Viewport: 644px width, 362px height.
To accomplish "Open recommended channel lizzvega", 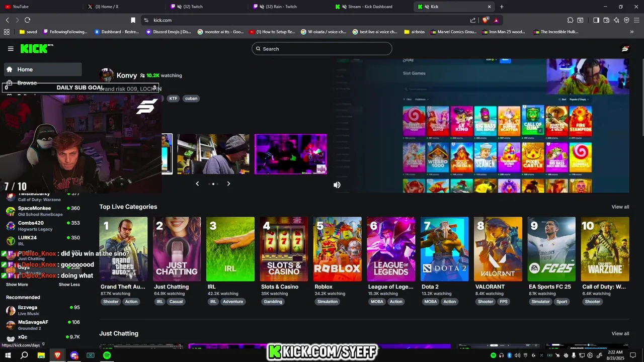I will pyautogui.click(x=43, y=310).
